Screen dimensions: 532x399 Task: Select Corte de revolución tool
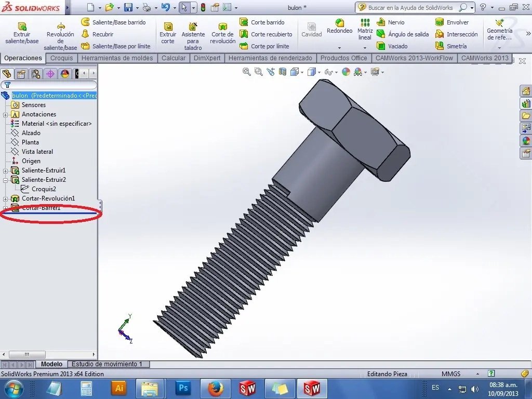click(222, 33)
